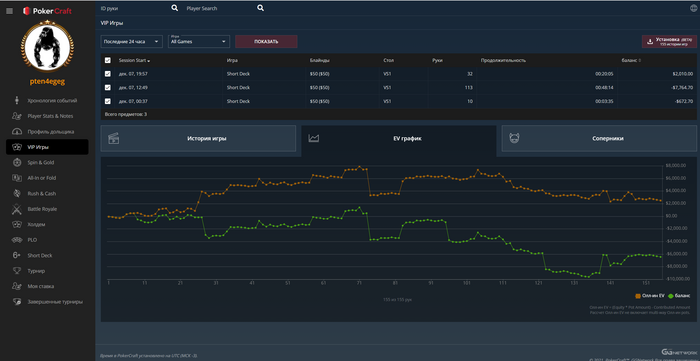The width and height of the screenshot is (700, 361).
Task: Click the Турнир trophy icon
Action: 17,270
